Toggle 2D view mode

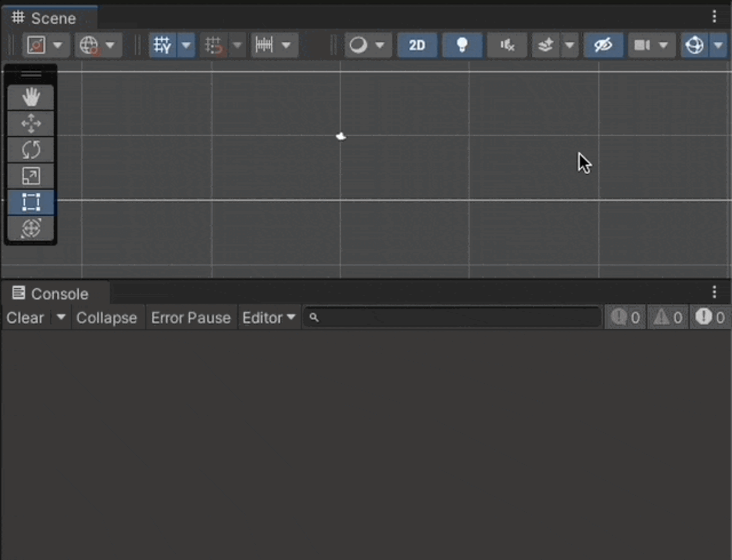(417, 45)
